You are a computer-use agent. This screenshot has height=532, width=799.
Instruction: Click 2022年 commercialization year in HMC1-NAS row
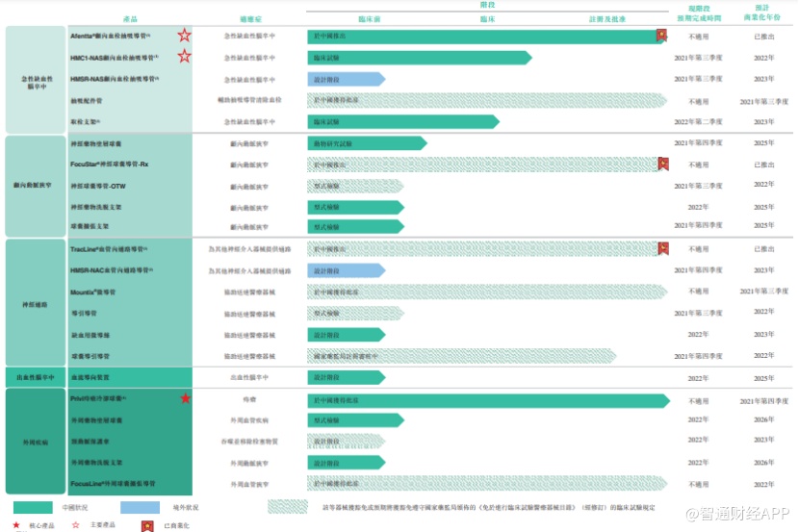763,58
